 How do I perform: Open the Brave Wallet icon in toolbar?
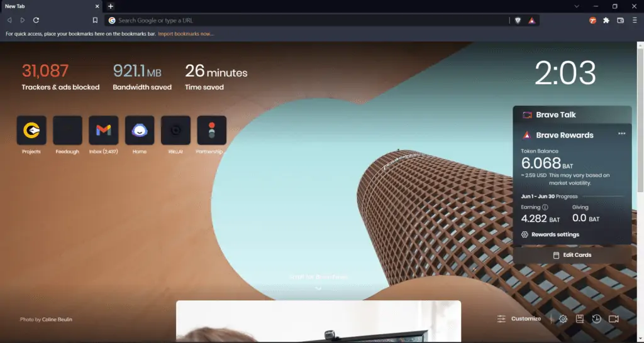click(x=620, y=21)
